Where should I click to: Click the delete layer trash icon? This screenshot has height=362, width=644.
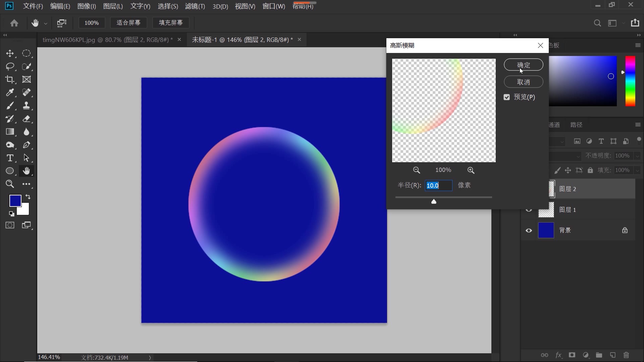coord(626,355)
